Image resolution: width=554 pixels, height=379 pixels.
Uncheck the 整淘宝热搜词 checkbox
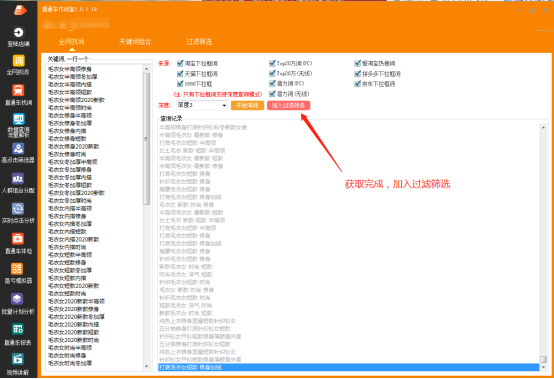coord(358,63)
